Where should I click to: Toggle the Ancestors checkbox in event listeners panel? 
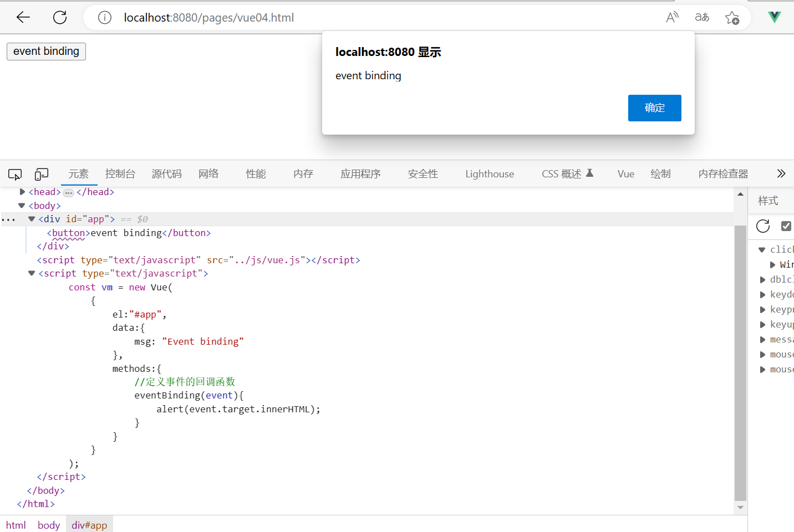pos(786,226)
